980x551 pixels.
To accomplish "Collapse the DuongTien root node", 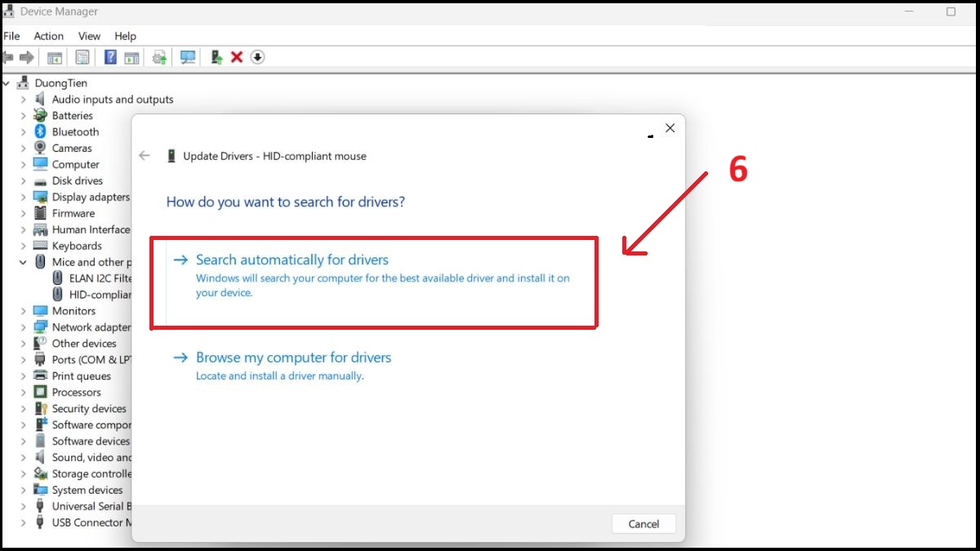I will [7, 83].
